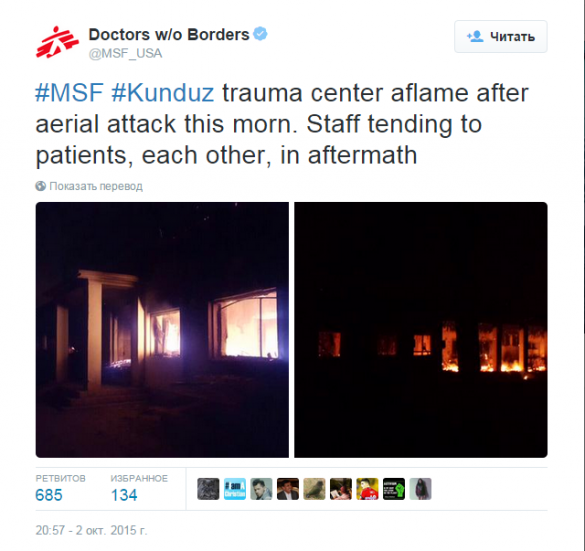The width and height of the screenshot is (585, 551).
Task: Open the #Kunduz hashtag
Action: (x=163, y=93)
